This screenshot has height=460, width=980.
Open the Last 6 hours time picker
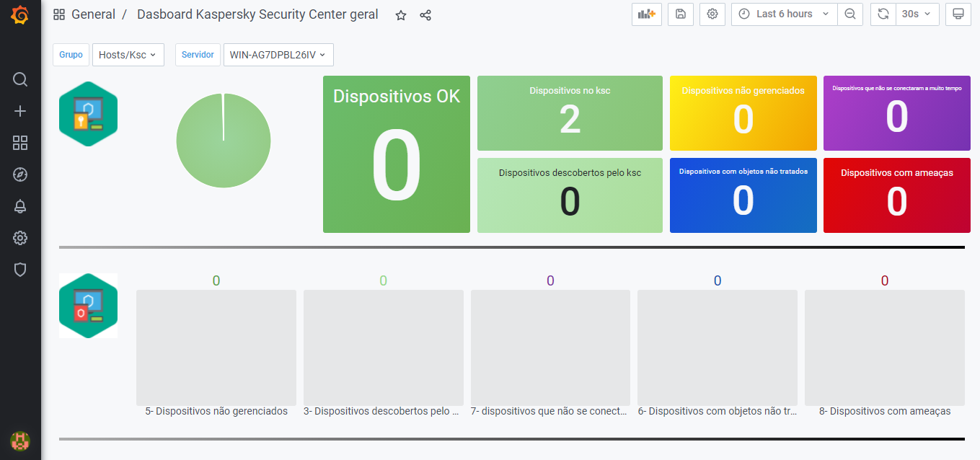[x=784, y=14]
